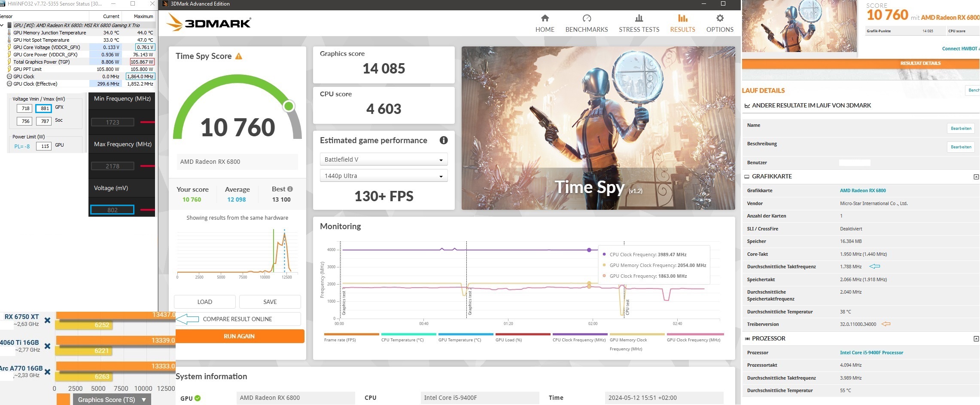Toggle the CPU Clock Frequency legend series

[x=580, y=337]
